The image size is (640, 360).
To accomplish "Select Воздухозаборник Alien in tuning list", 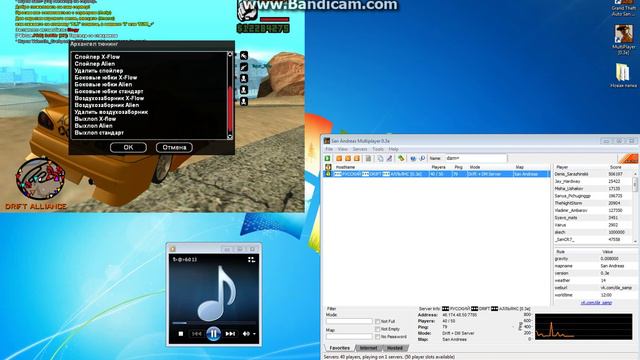I will 107,105.
